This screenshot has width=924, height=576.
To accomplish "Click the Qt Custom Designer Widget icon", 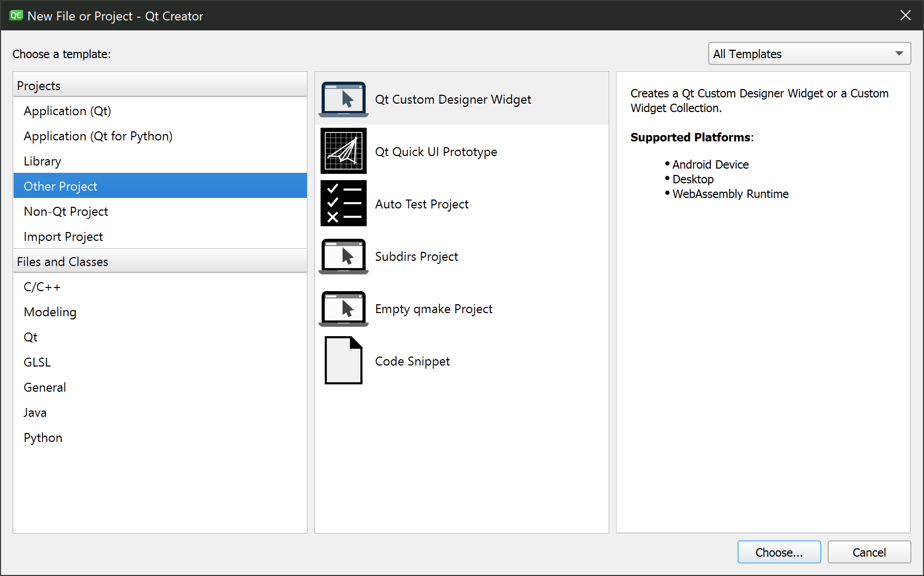I will [344, 99].
